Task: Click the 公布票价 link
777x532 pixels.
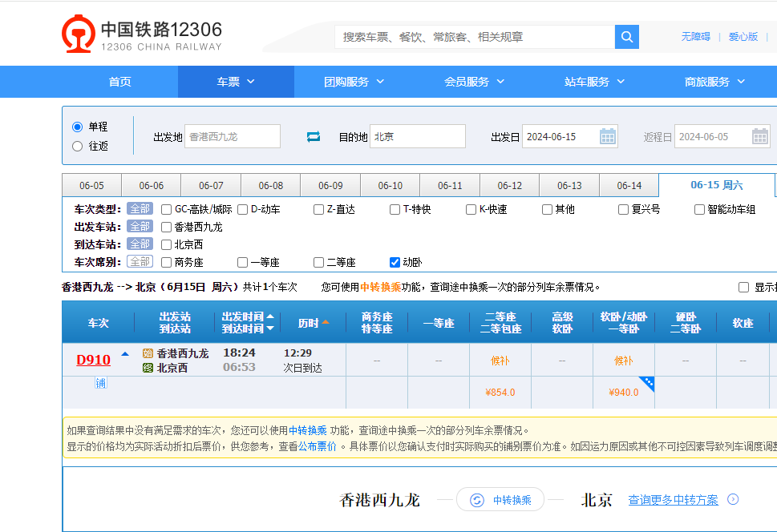Action: (x=319, y=446)
